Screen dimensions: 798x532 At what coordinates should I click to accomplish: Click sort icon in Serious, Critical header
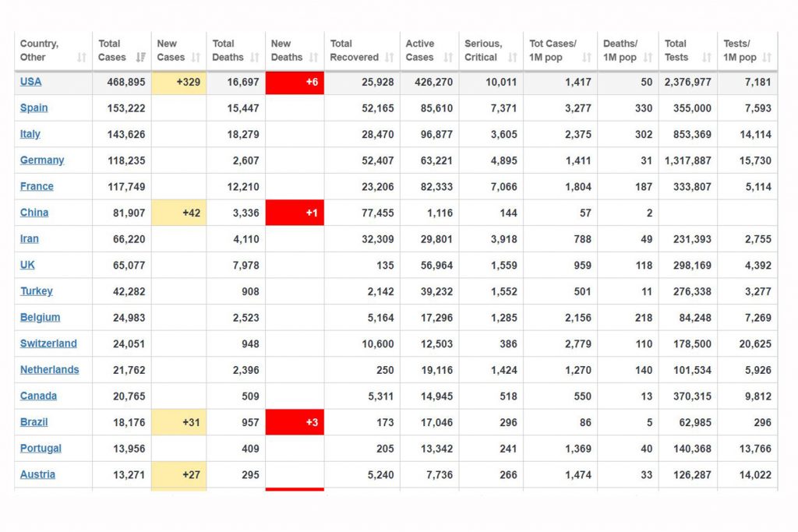512,58
